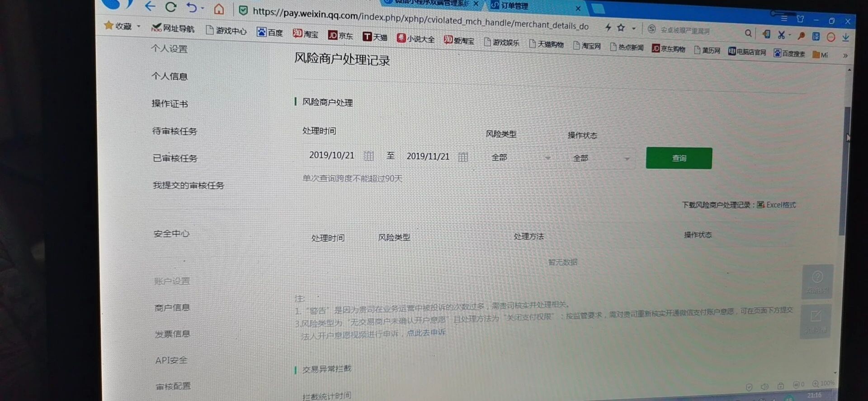Open 审核配置 in the sidebar
This screenshot has height=401, width=868.
(x=173, y=386)
